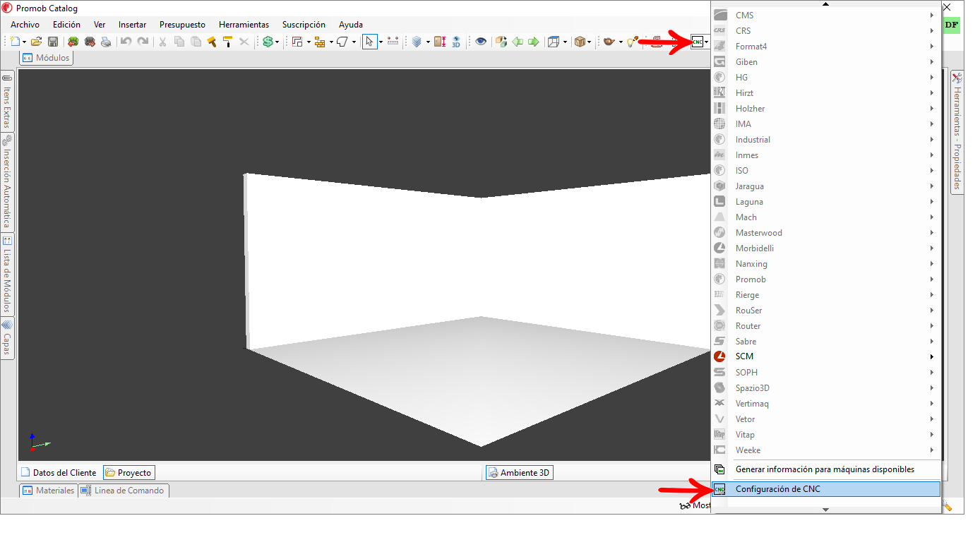
Task: Open the Línea de Comando tab
Action: (123, 490)
